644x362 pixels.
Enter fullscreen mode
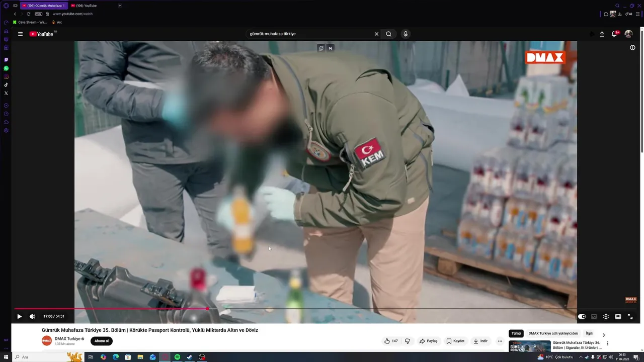630,317
